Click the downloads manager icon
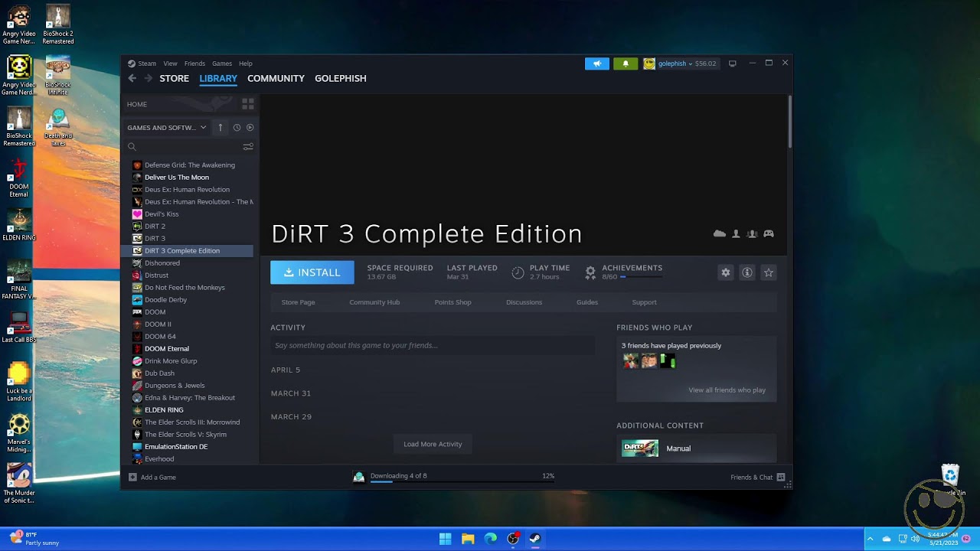This screenshot has width=980, height=551. (x=358, y=477)
